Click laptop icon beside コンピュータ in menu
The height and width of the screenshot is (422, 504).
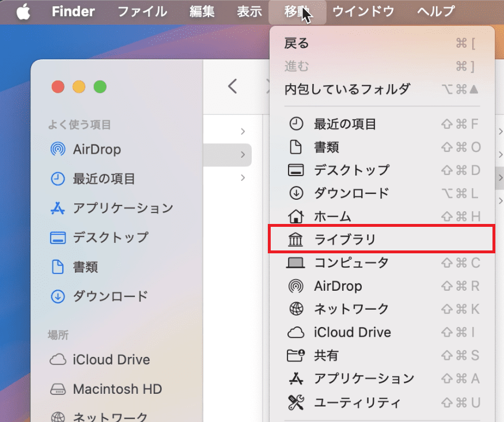tap(295, 263)
